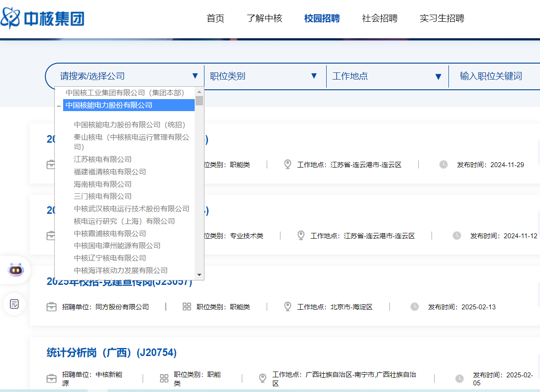Click clock icon beside 2024-11-29 publish date
The width and height of the screenshot is (540, 392).
(x=443, y=164)
